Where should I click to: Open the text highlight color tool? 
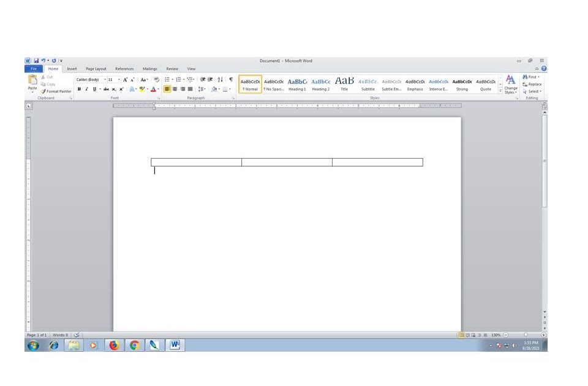[143, 89]
